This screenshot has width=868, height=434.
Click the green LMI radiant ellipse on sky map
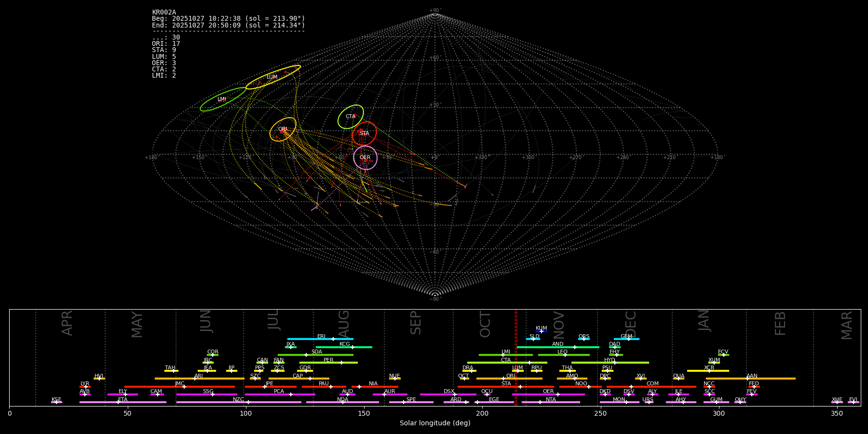click(223, 99)
